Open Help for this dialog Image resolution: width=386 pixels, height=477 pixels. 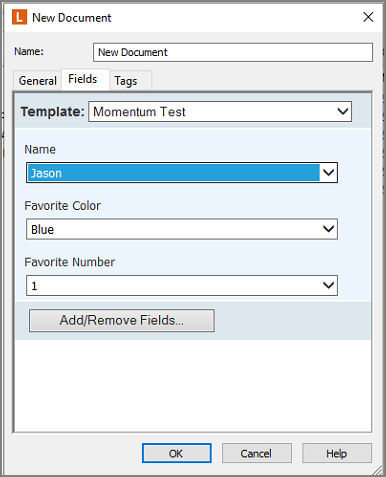[337, 453]
